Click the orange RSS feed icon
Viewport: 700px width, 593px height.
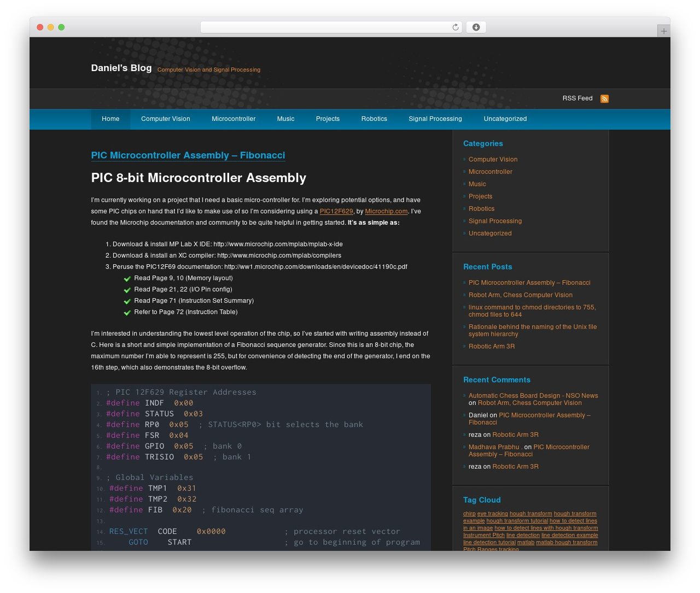(x=604, y=98)
